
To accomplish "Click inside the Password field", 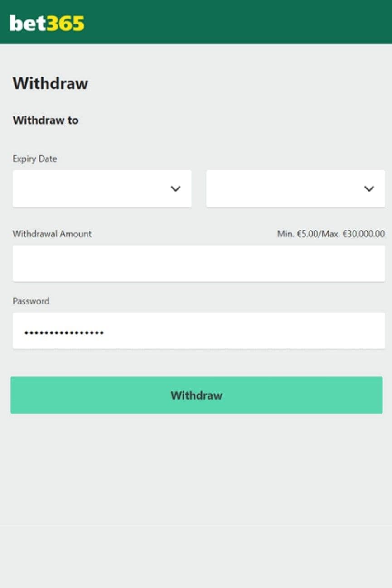I will click(x=198, y=331).
